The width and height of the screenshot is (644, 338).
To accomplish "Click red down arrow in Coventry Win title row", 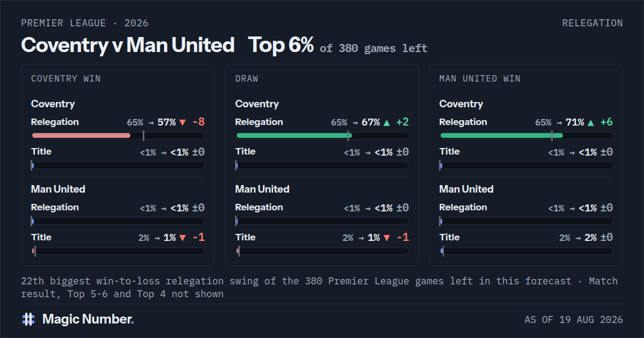I will (x=182, y=238).
